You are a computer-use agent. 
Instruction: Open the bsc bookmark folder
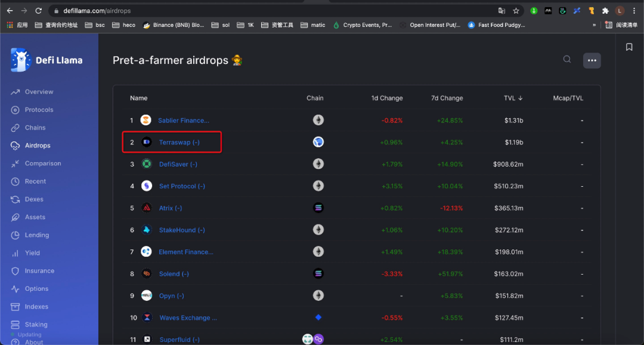click(95, 25)
